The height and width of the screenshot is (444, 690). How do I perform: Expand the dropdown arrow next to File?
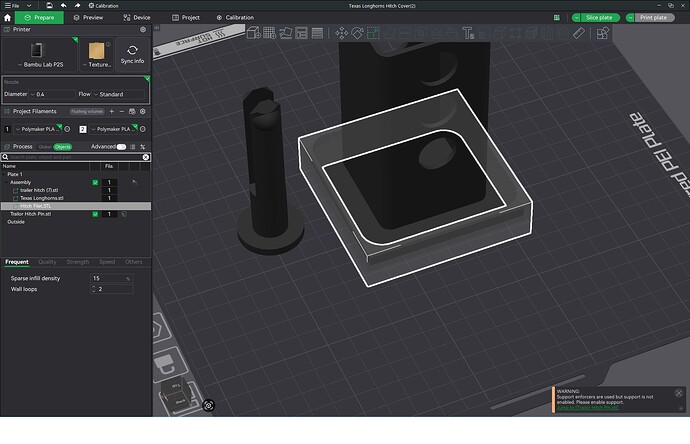pos(29,6)
